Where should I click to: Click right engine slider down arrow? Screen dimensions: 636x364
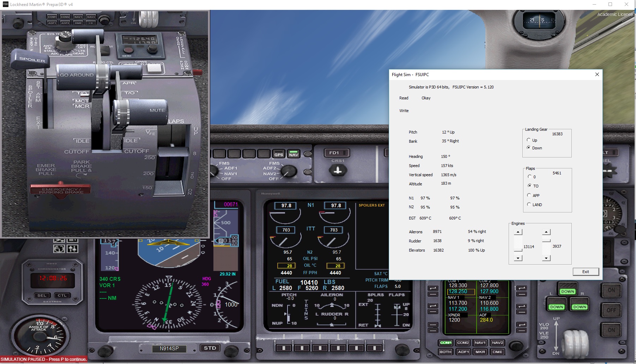tap(546, 258)
